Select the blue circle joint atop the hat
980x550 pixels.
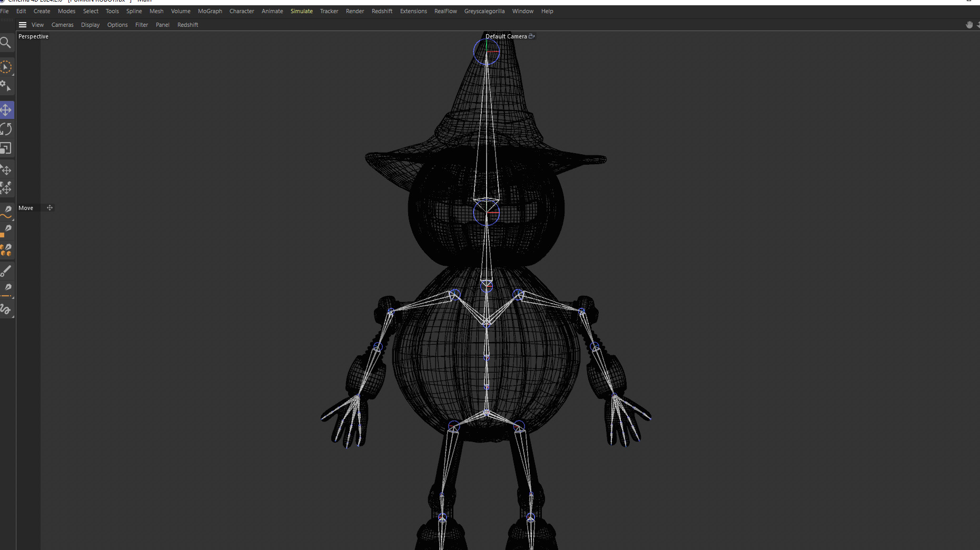[x=486, y=52]
